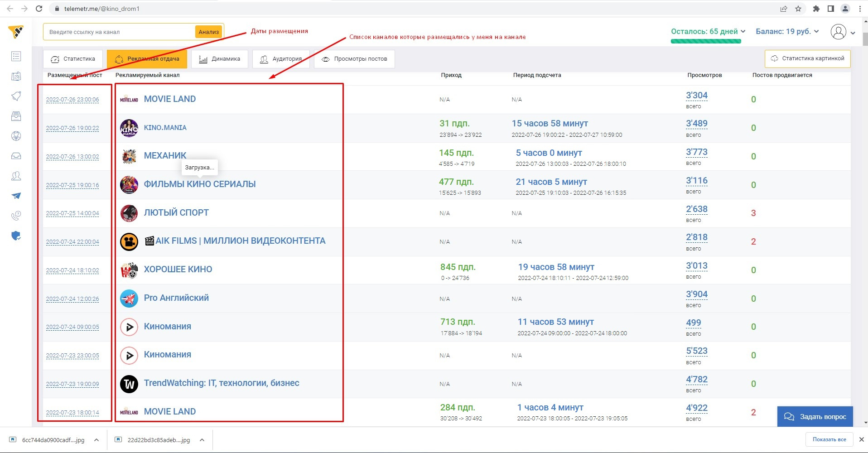Open TrendWatching: IT, технологии, бизнес link
Viewport: 868px width, 453px height.
pyautogui.click(x=222, y=383)
